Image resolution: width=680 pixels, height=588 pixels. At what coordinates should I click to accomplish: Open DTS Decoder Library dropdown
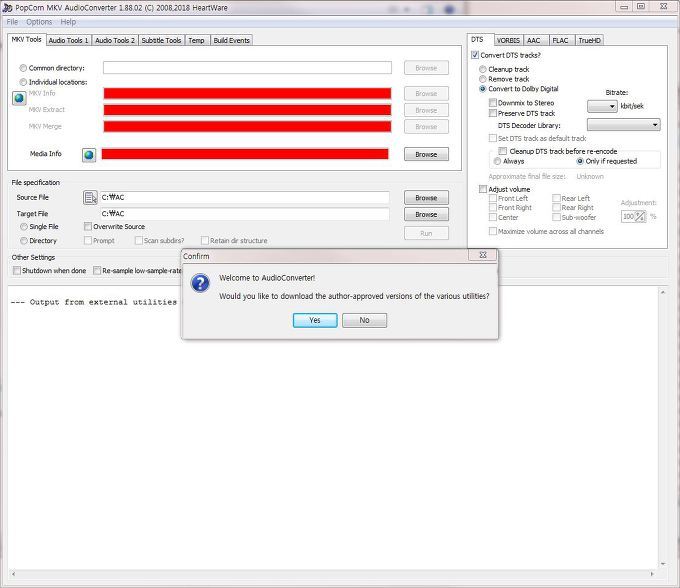click(x=624, y=125)
